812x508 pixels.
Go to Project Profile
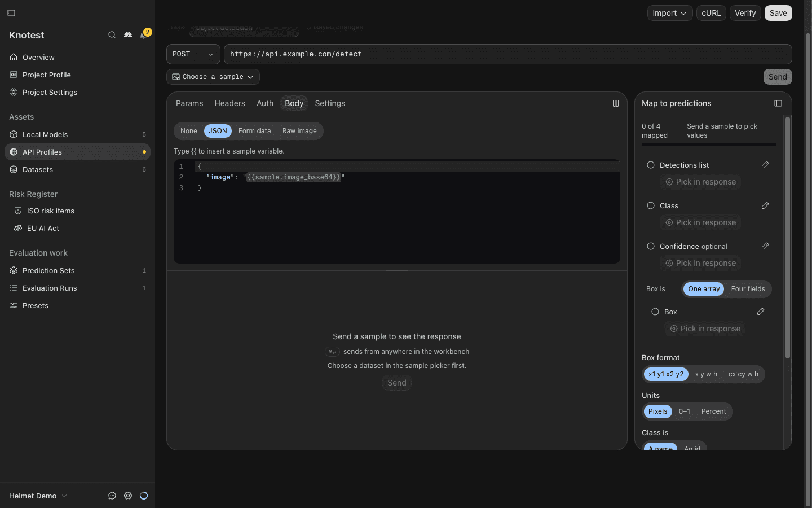coord(77,75)
